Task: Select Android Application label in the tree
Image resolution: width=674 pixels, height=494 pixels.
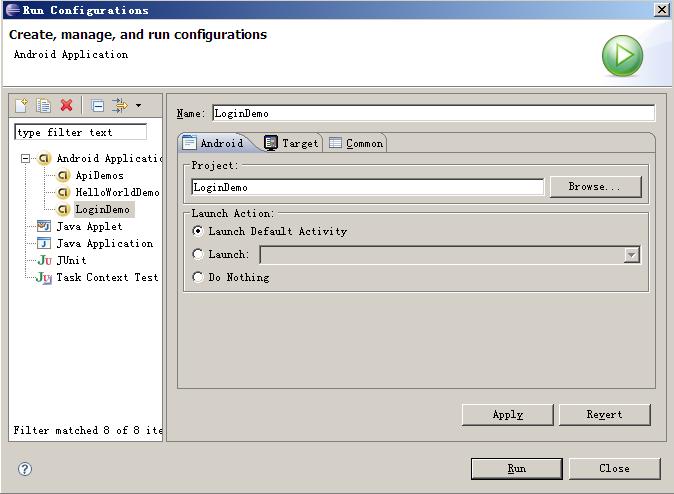Action: coord(110,159)
